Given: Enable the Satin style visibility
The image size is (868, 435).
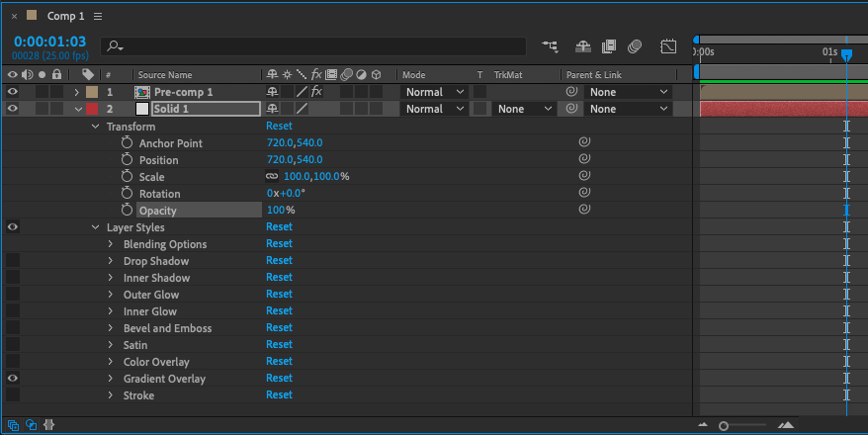Looking at the screenshot, I should [13, 345].
